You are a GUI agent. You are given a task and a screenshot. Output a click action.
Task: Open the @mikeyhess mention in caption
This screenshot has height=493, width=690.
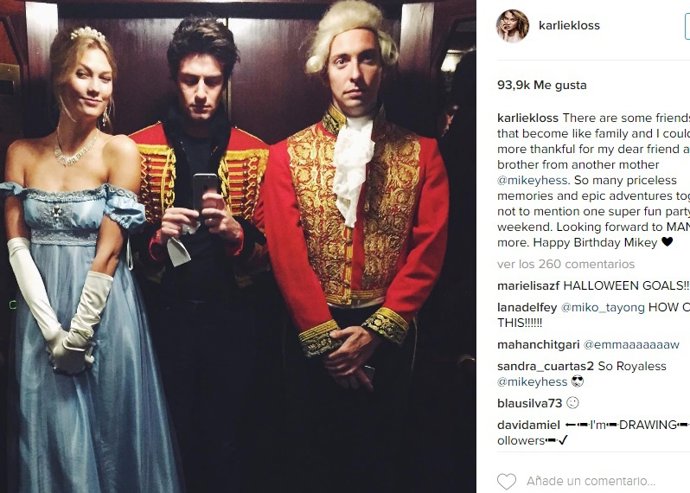(533, 180)
